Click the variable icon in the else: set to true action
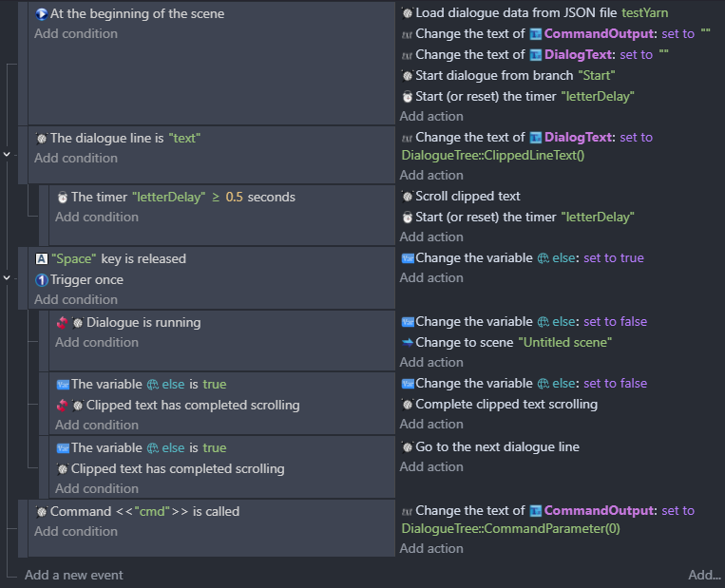The width and height of the screenshot is (725, 588). click(408, 258)
